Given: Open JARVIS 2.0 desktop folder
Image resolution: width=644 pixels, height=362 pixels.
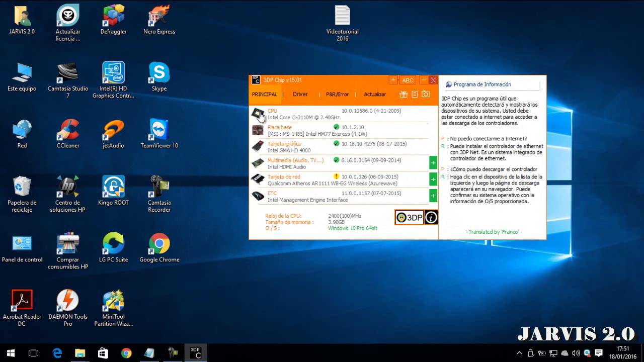Looking at the screenshot, I should tap(22, 20).
